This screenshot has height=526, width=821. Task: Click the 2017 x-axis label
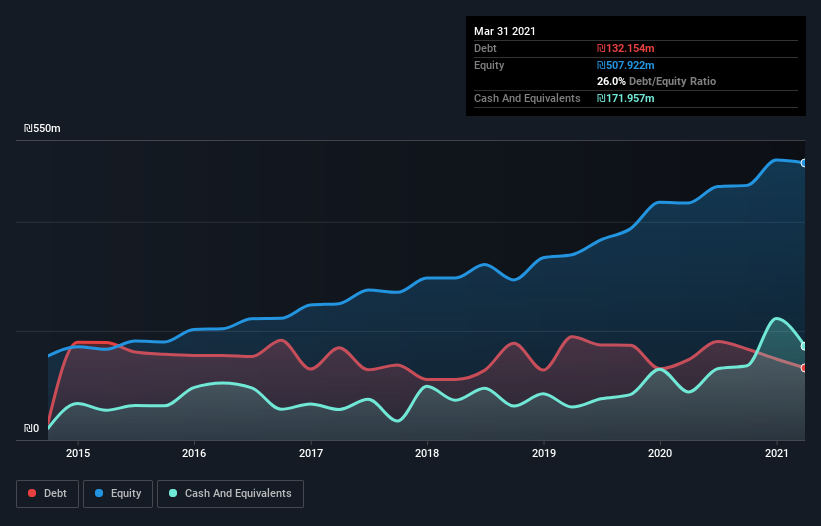(x=311, y=453)
